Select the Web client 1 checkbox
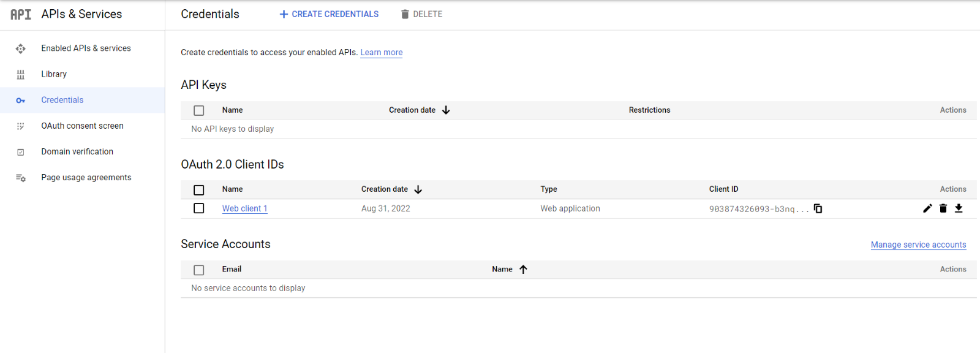This screenshot has width=980, height=353. (x=199, y=208)
